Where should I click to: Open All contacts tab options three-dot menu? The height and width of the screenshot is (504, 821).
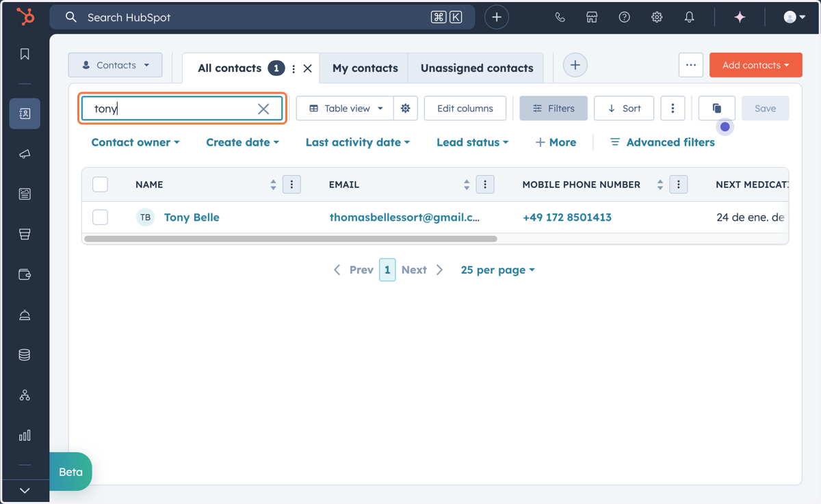coord(294,68)
